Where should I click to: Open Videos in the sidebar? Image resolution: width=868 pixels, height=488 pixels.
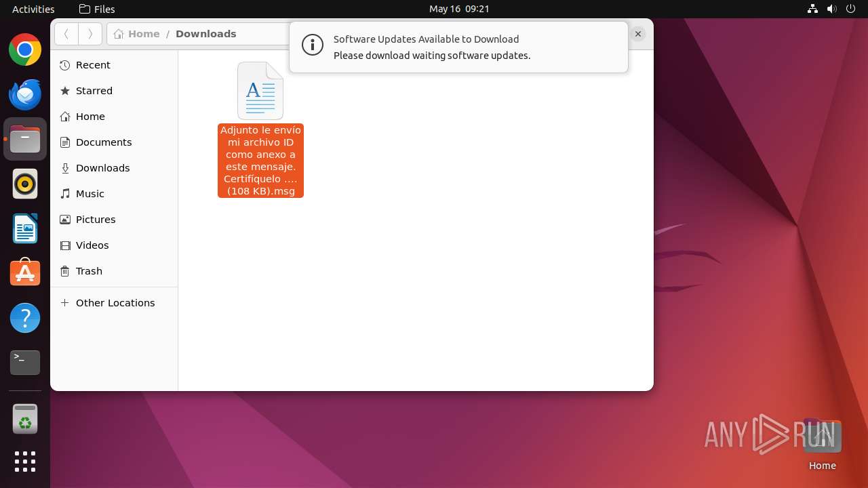[x=114, y=245]
